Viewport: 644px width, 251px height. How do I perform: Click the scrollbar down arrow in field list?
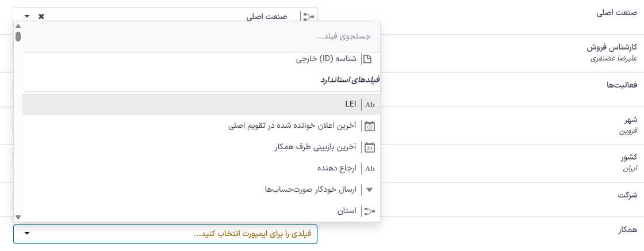(18, 217)
